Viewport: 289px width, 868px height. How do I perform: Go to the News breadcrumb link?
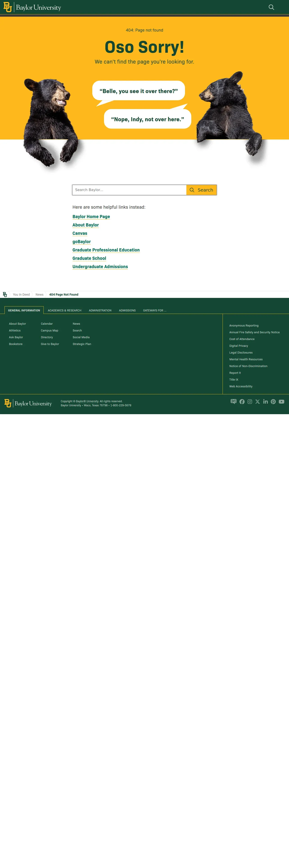coord(39,295)
